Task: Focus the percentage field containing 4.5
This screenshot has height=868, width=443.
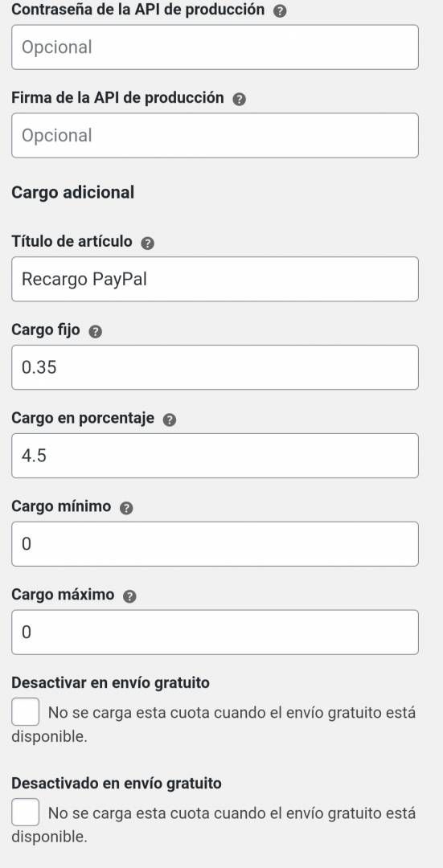Action: [215, 456]
